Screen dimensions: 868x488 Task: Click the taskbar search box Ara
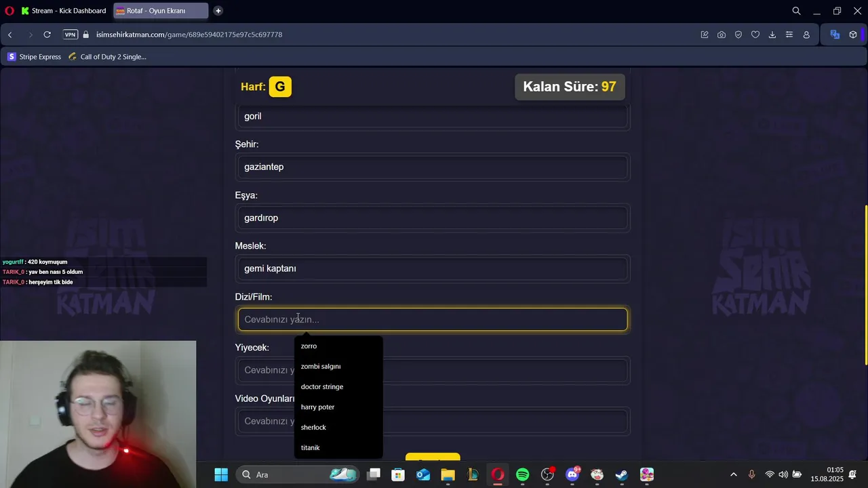click(297, 474)
